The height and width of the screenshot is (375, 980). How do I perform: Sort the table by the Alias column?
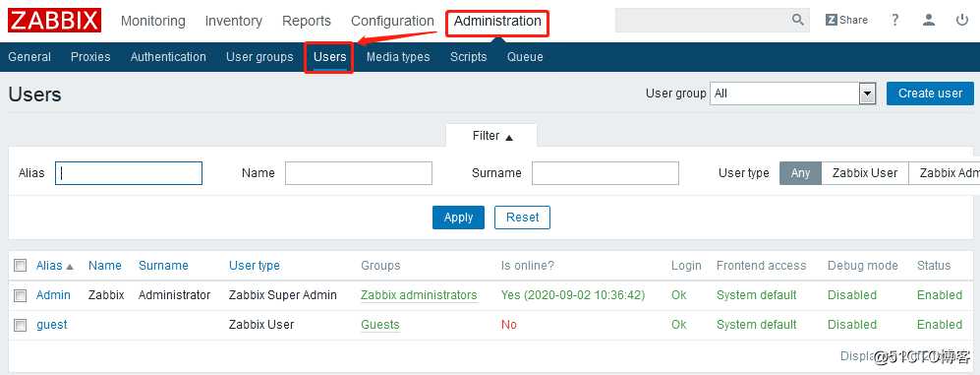point(54,266)
